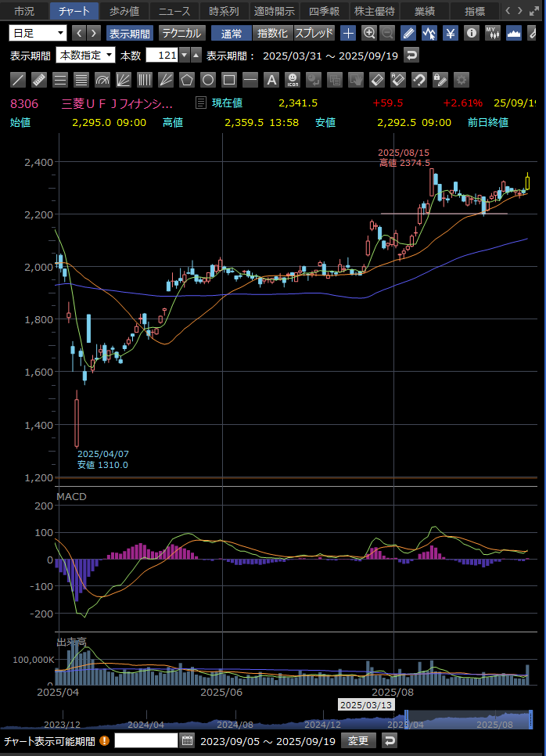Select the text annotation 'A' tool
Screen dimensions: 546x756
tap(271, 80)
